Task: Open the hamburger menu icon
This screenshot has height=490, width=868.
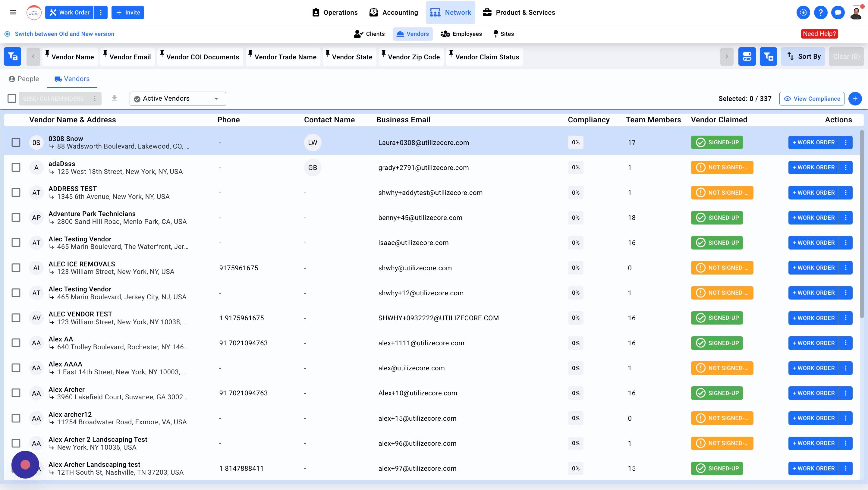Action: [x=13, y=12]
